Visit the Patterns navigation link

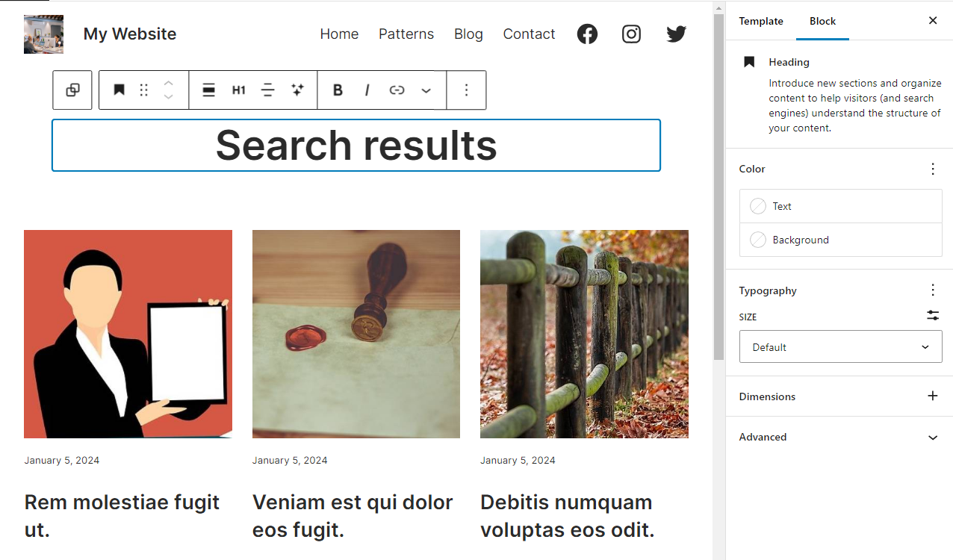pos(406,34)
